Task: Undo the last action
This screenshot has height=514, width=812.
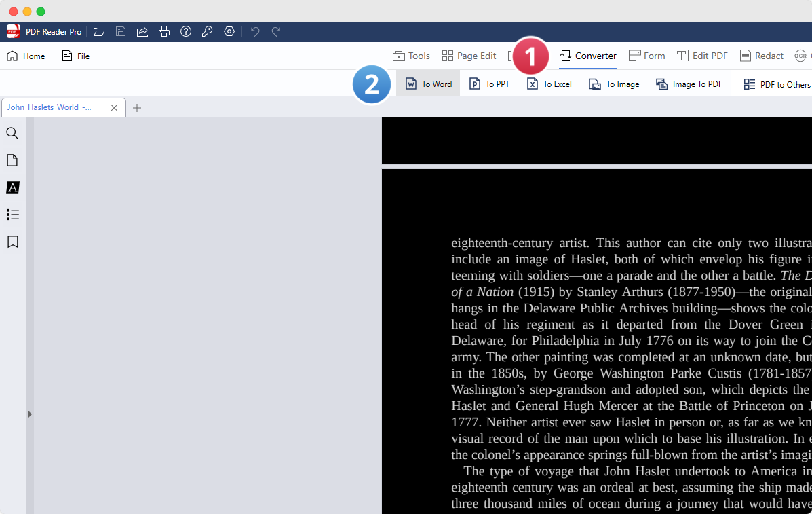Action: (255, 32)
